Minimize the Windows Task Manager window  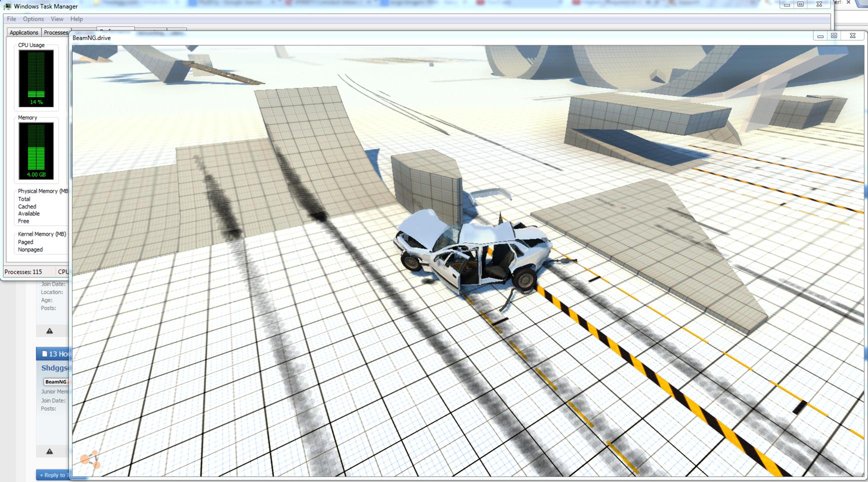[x=787, y=5]
